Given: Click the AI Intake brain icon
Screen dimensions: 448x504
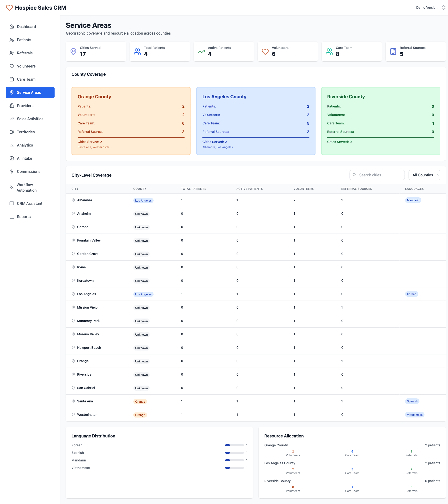Looking at the screenshot, I should coord(12,158).
